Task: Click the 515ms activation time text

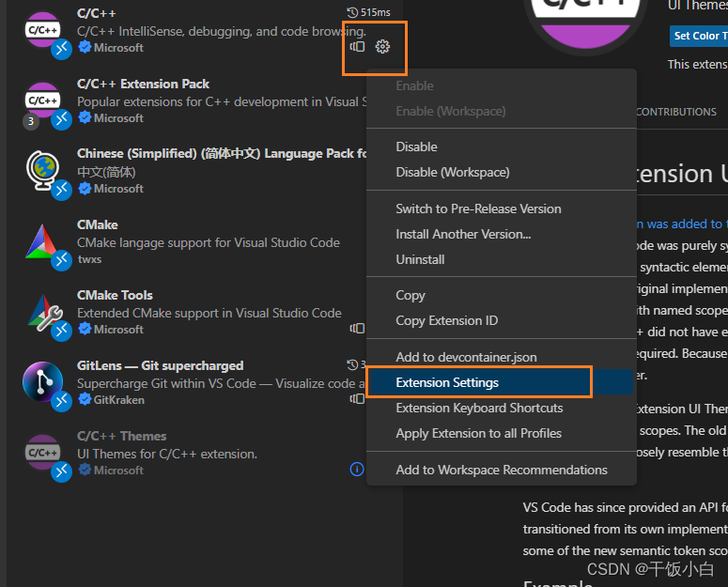Action: [375, 12]
